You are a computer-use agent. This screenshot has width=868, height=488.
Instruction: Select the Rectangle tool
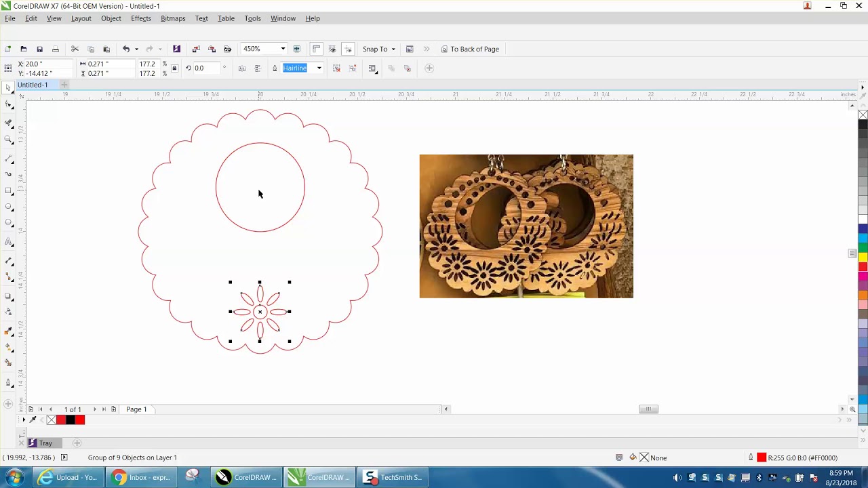tap(8, 190)
